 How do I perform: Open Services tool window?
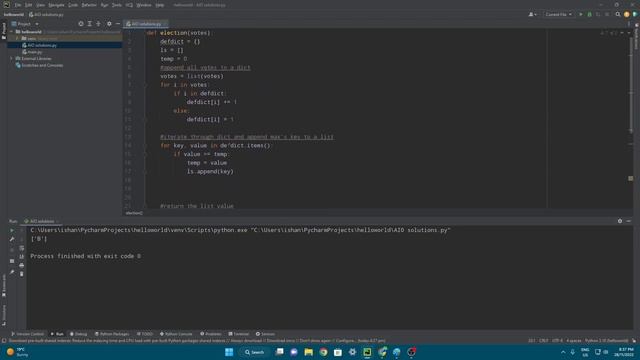pos(265,334)
